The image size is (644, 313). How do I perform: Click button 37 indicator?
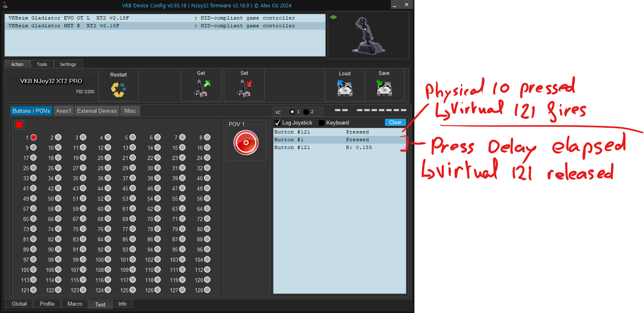click(133, 178)
